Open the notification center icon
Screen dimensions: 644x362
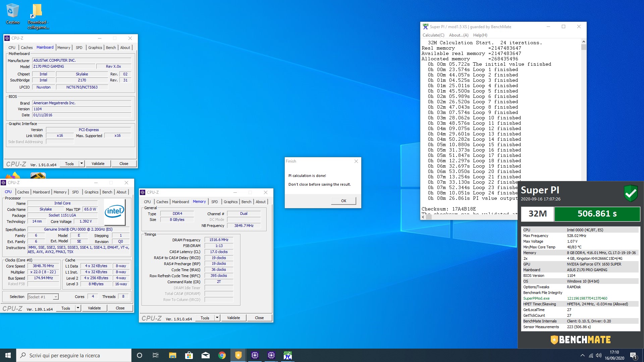coord(633,355)
